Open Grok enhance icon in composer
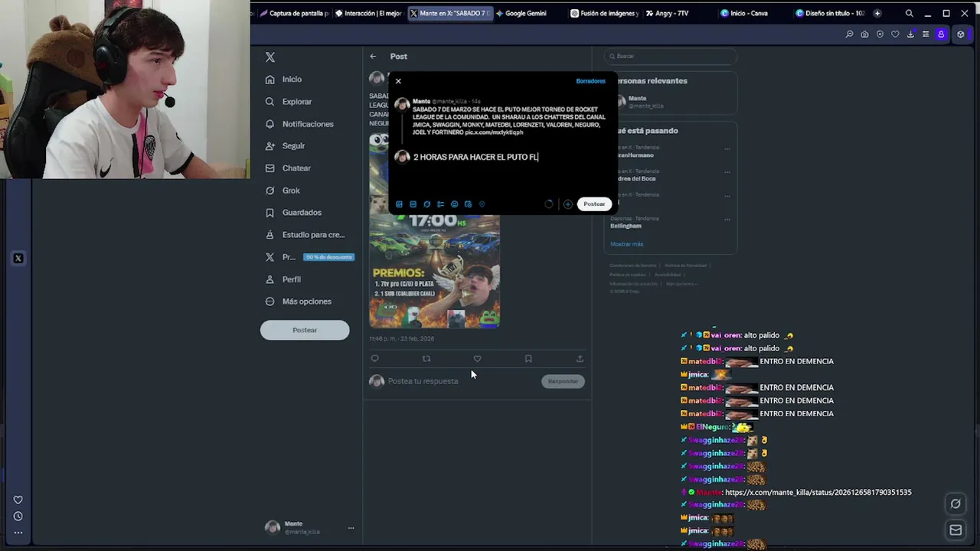 pyautogui.click(x=426, y=204)
